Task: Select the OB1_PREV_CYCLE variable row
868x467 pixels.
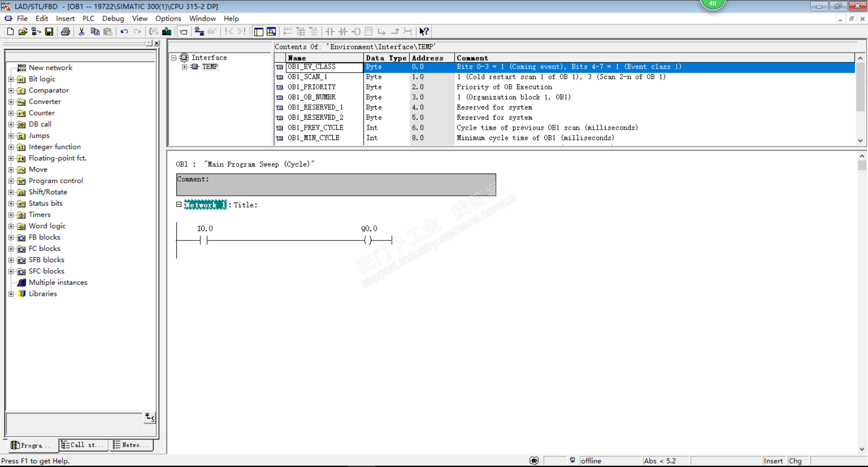Action: click(564, 128)
